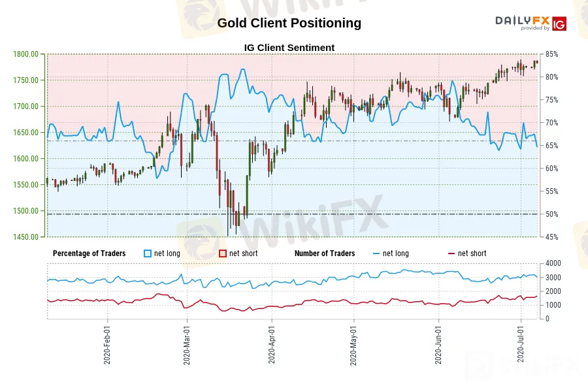Click the 50% sentiment axis label
This screenshot has width=588, height=392.
550,214
